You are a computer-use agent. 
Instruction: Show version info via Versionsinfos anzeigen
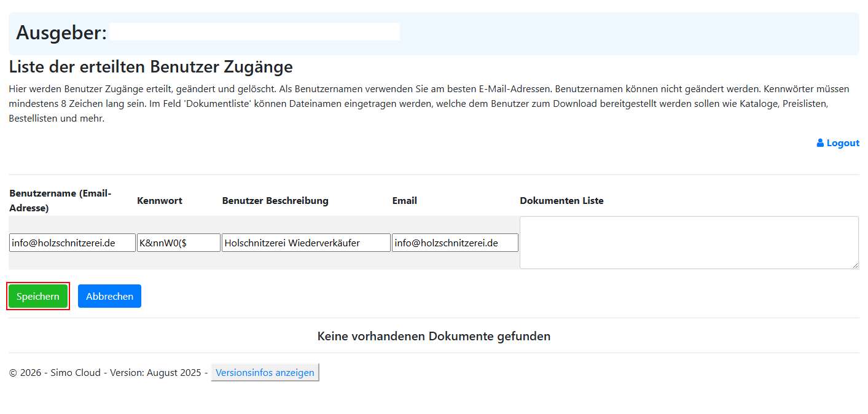[x=265, y=372]
